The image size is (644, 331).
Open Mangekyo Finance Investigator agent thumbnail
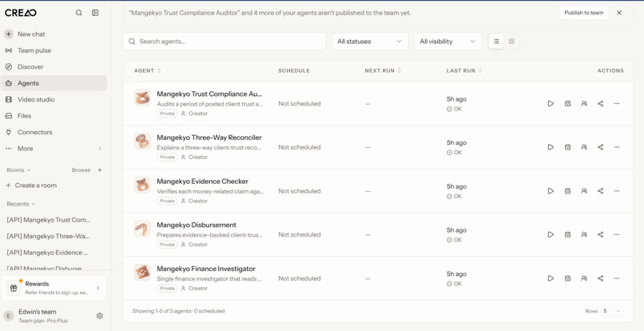tap(142, 273)
